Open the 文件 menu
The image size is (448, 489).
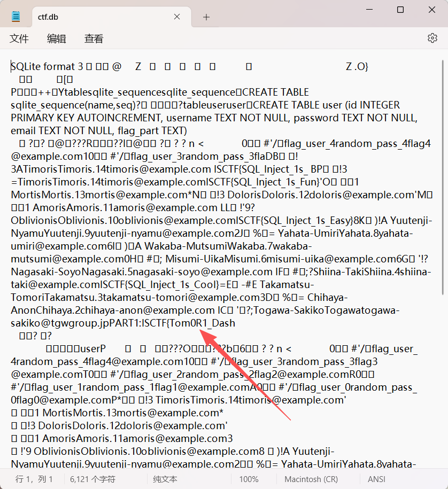tap(19, 38)
